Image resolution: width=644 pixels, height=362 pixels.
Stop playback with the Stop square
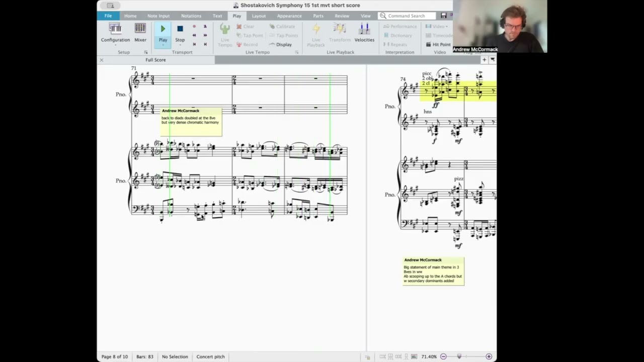(180, 29)
